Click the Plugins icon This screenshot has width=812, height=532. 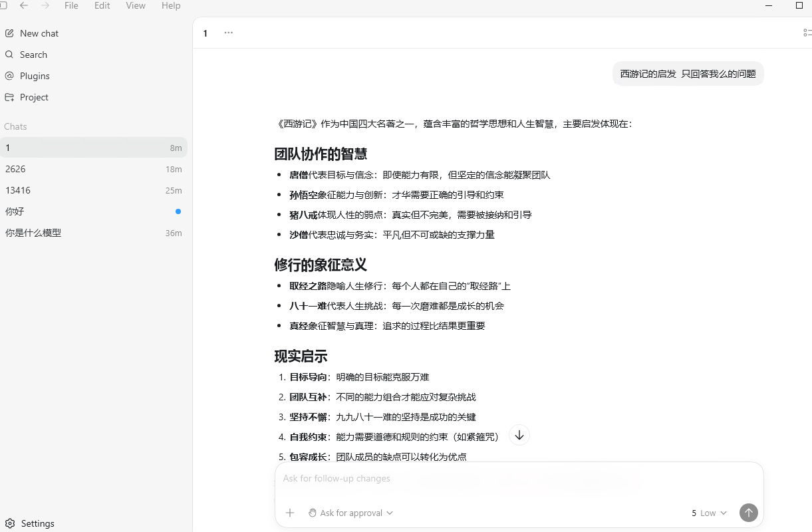pyautogui.click(x=9, y=76)
